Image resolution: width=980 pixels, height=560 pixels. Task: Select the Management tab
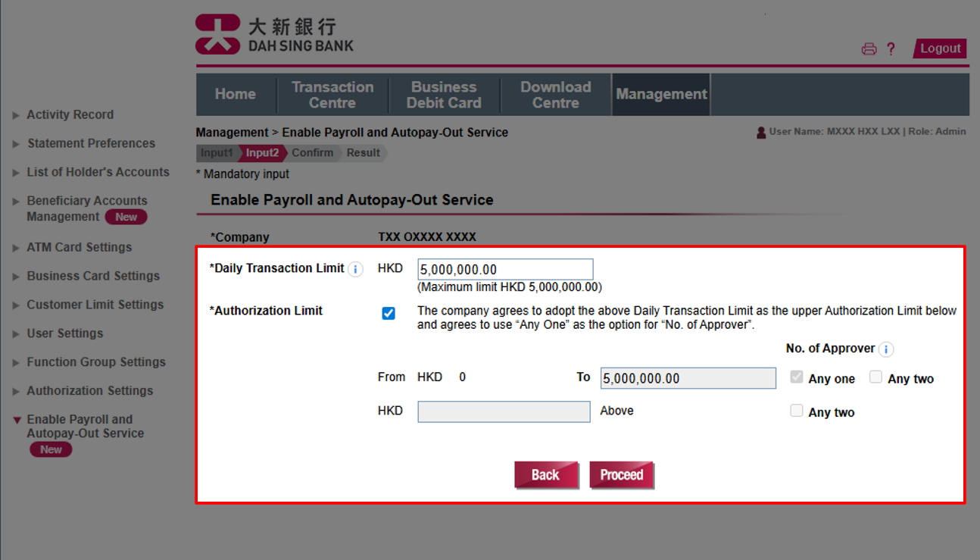tap(661, 95)
